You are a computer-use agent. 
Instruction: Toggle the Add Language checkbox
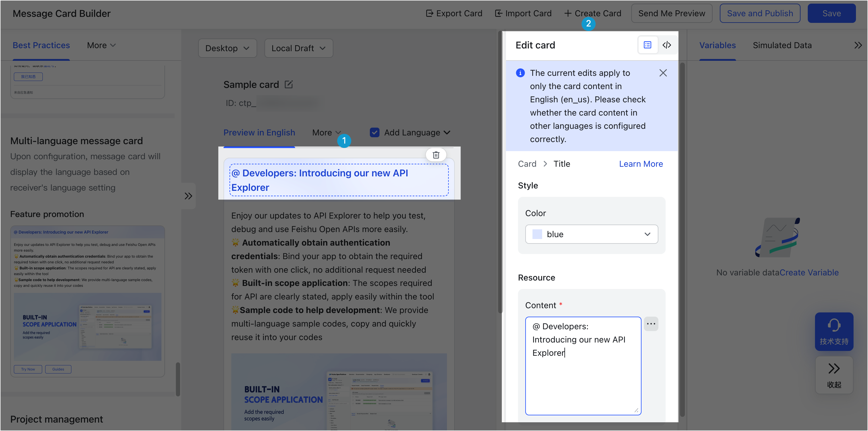(x=374, y=132)
